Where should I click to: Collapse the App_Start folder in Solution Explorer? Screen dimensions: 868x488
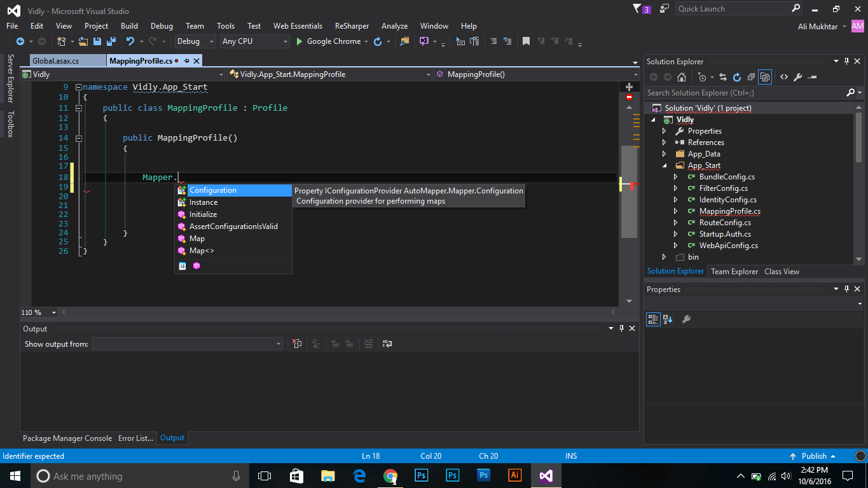[665, 165]
